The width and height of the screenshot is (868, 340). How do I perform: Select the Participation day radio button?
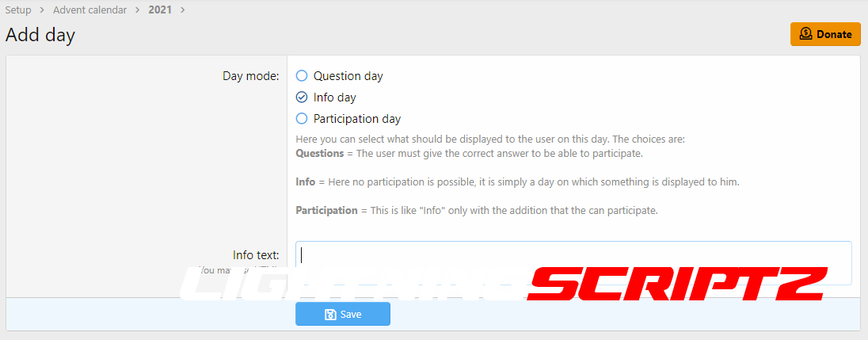tap(302, 119)
